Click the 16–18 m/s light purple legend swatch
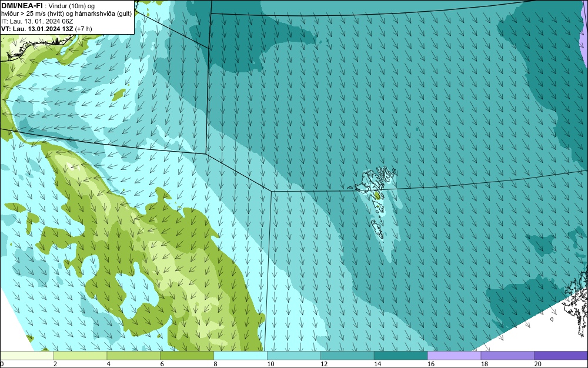 (x=454, y=356)
